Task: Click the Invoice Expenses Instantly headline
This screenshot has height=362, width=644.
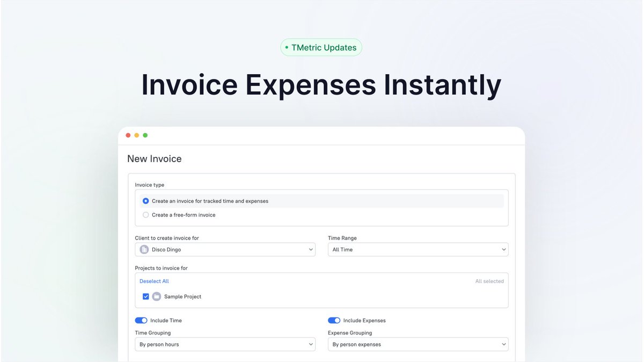Action: pos(321,85)
